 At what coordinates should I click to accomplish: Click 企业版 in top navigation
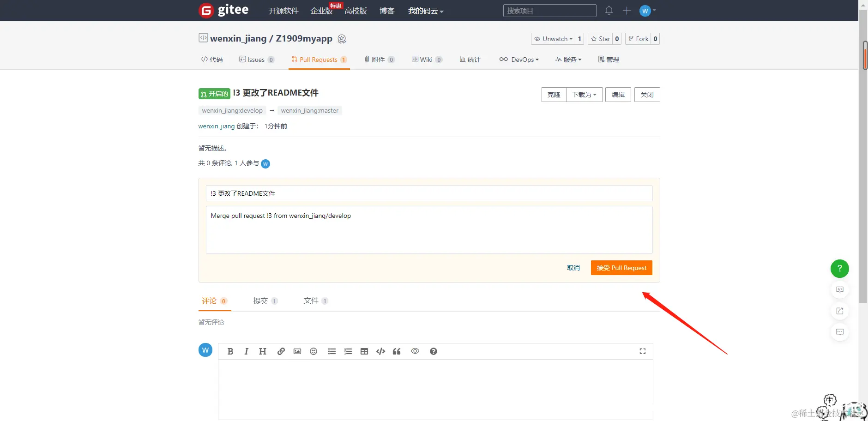[321, 11]
